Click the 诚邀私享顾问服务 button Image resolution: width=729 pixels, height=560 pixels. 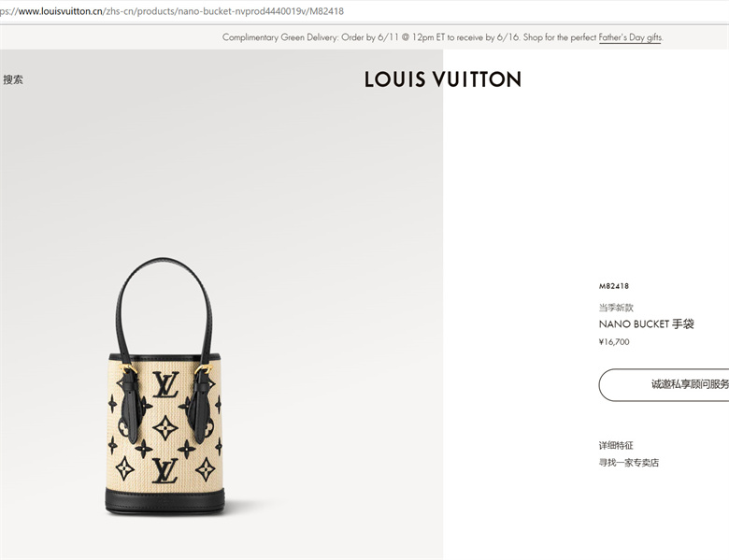[x=664, y=384]
